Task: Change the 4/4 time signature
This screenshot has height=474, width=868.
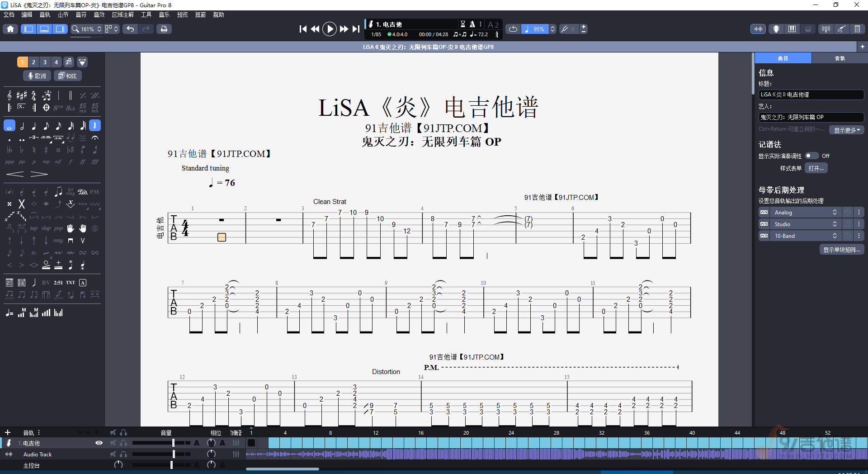Action: coord(34,95)
